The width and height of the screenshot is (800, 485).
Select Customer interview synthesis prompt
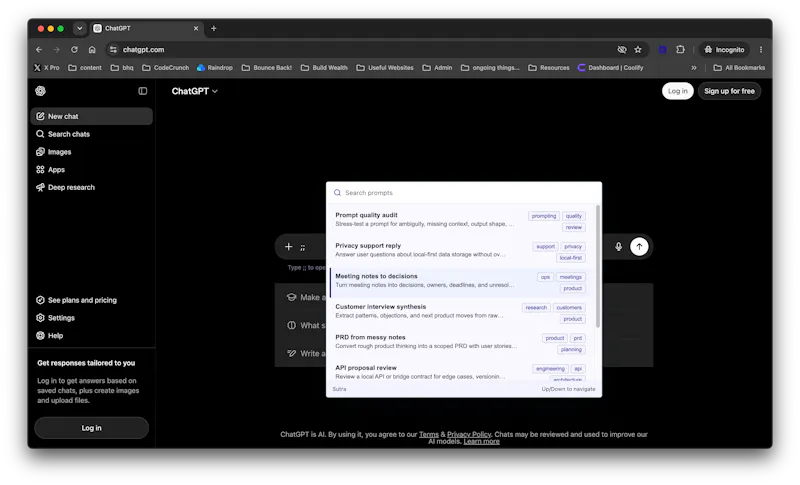[462, 312]
